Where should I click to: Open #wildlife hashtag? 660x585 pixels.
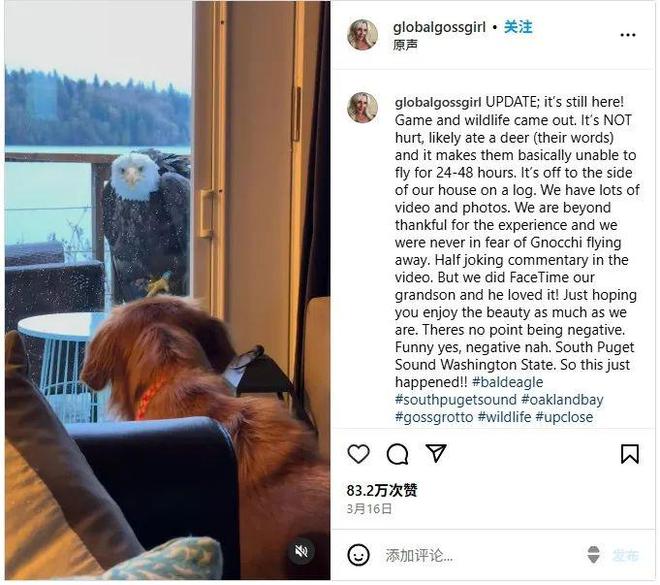point(504,417)
